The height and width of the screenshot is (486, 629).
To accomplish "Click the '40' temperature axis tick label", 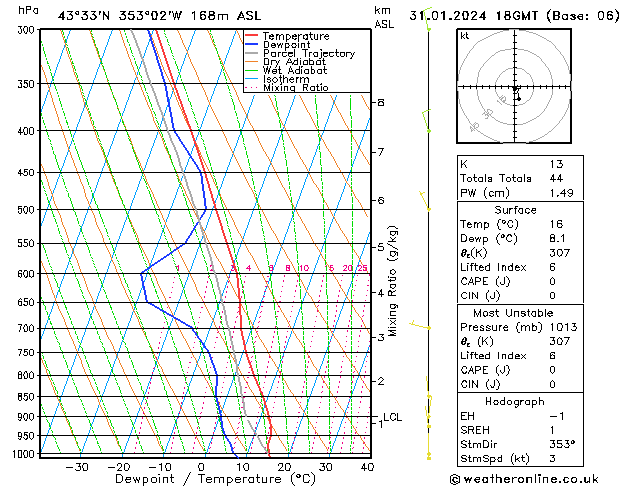I will (367, 467).
